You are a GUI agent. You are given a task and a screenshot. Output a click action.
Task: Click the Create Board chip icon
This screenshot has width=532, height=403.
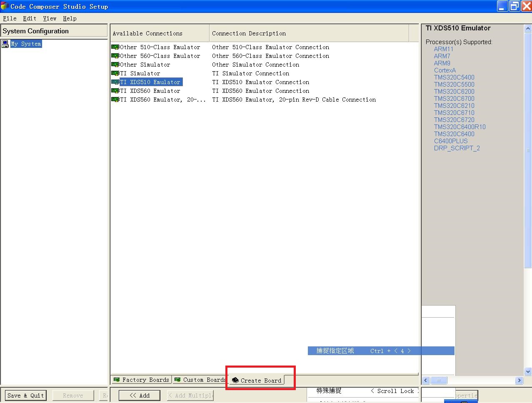click(x=235, y=380)
